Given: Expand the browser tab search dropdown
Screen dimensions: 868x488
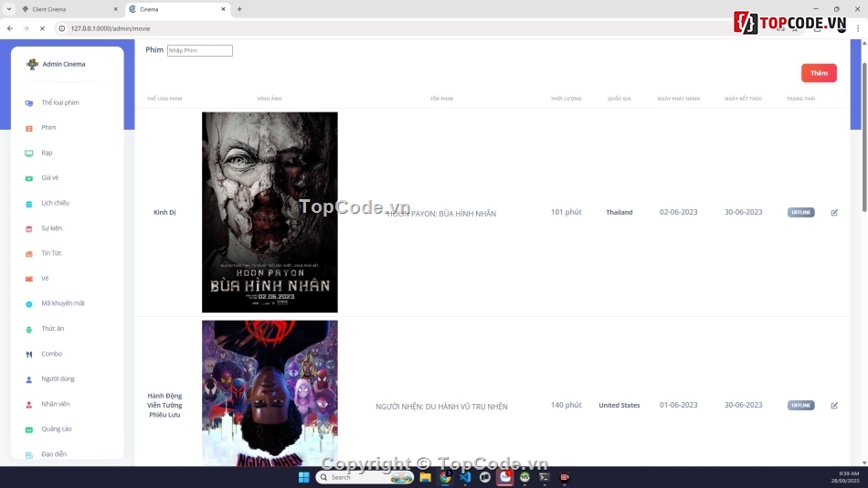Looking at the screenshot, I should (9, 9).
